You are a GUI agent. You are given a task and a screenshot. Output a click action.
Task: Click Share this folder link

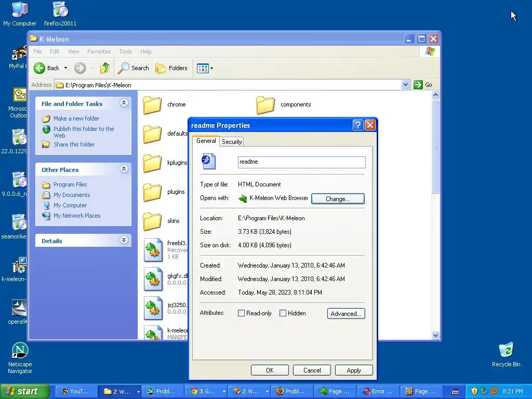point(74,144)
